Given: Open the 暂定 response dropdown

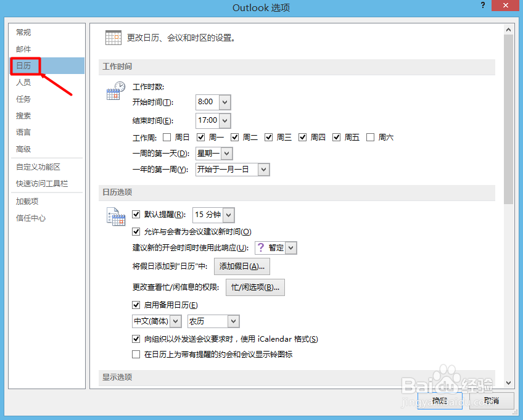Looking at the screenshot, I should tap(291, 248).
